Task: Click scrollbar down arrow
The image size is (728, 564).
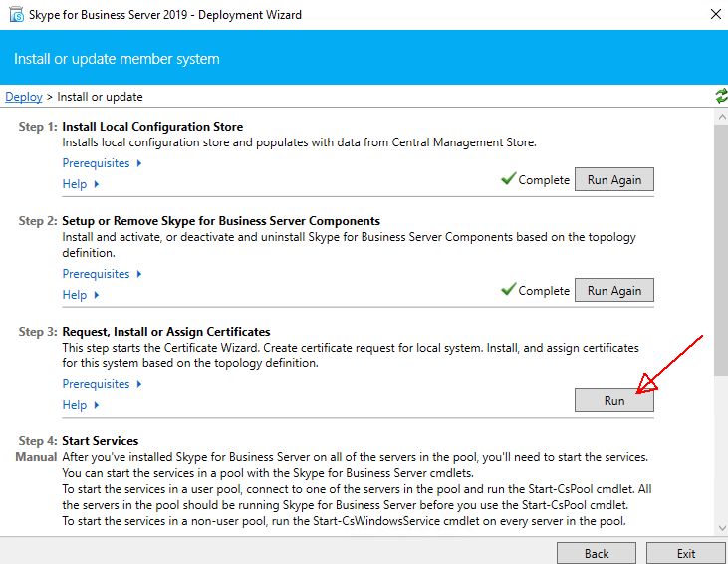Action: pos(722,528)
